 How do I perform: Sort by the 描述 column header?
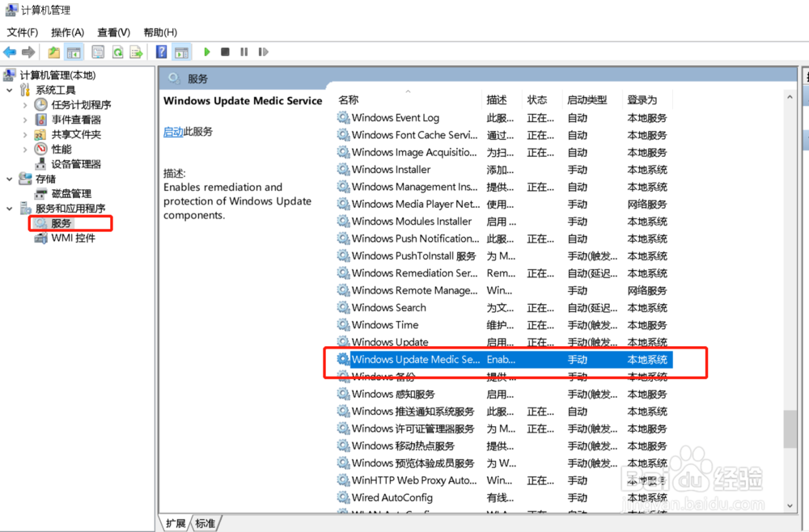(x=502, y=99)
